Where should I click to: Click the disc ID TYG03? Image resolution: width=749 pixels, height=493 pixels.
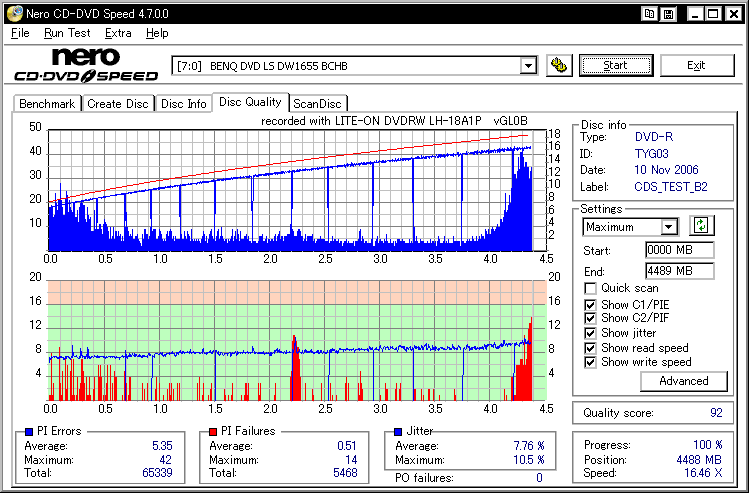pyautogui.click(x=652, y=154)
